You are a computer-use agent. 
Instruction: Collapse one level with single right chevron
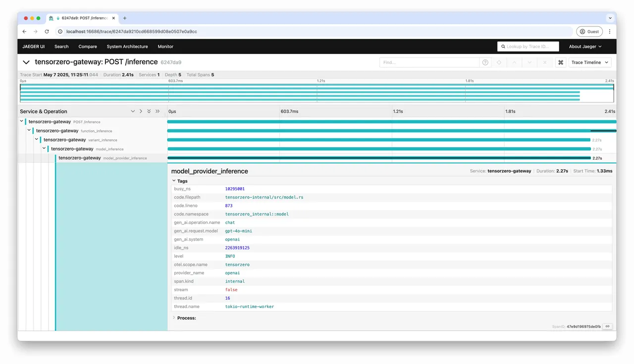(141, 111)
